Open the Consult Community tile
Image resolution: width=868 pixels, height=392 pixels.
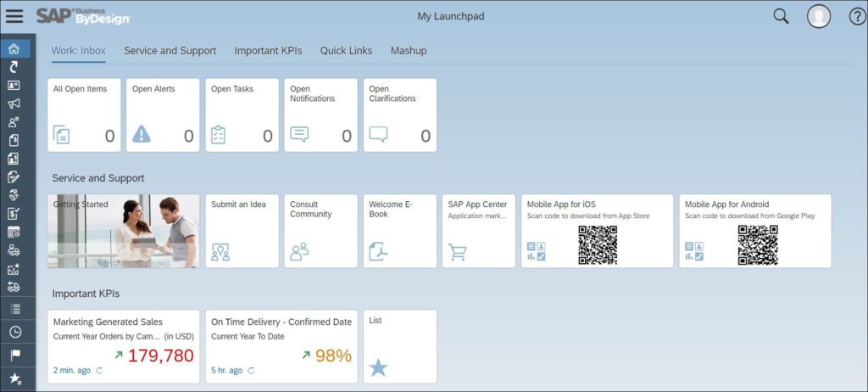[x=321, y=231]
